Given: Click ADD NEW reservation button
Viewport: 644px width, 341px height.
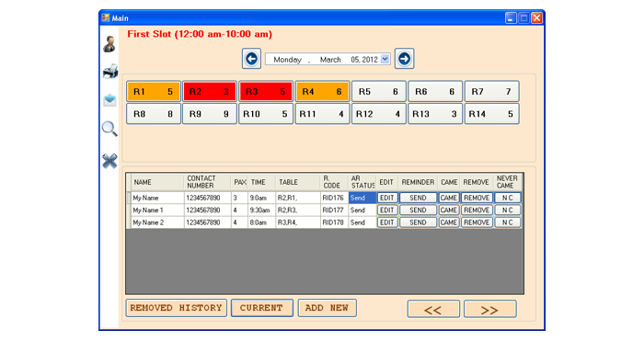Looking at the screenshot, I should tap(327, 308).
